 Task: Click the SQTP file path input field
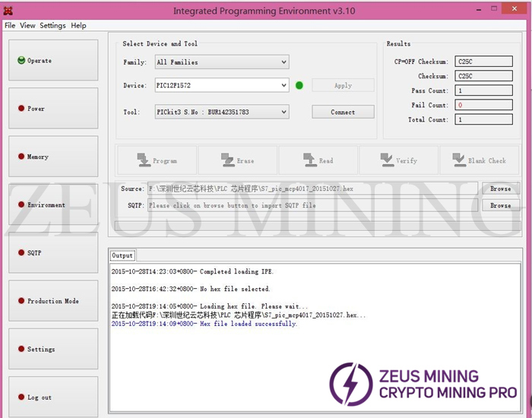(312, 205)
